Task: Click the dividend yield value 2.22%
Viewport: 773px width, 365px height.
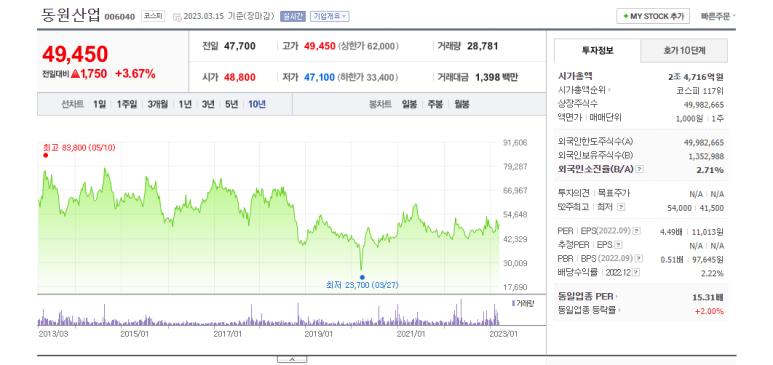Action: click(x=712, y=273)
